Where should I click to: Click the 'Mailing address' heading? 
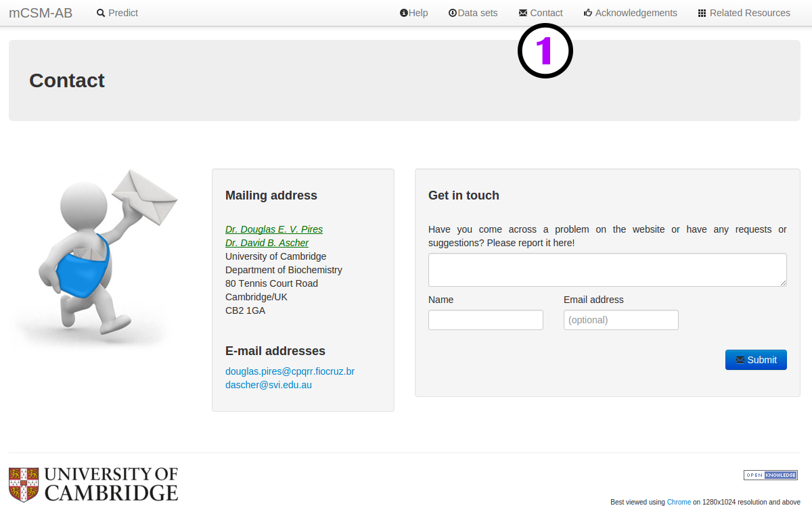(x=271, y=195)
